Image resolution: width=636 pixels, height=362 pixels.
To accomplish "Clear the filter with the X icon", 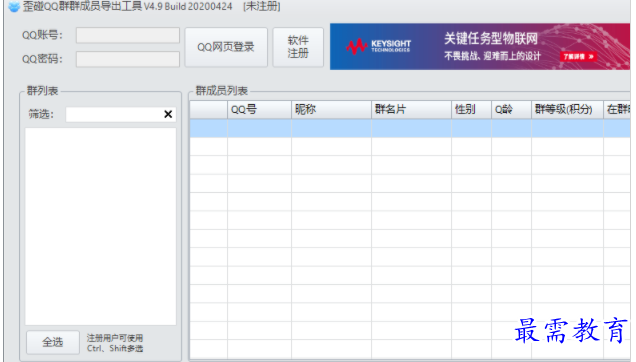I will (168, 114).
